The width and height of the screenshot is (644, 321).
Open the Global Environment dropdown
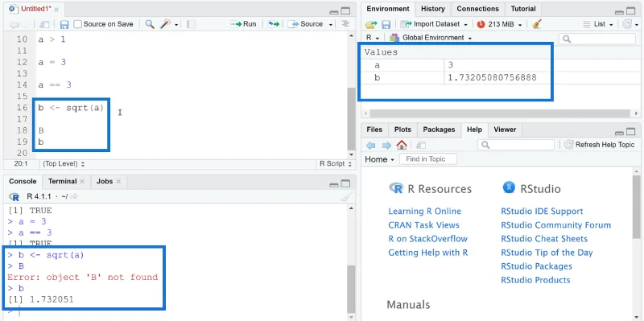pos(431,38)
